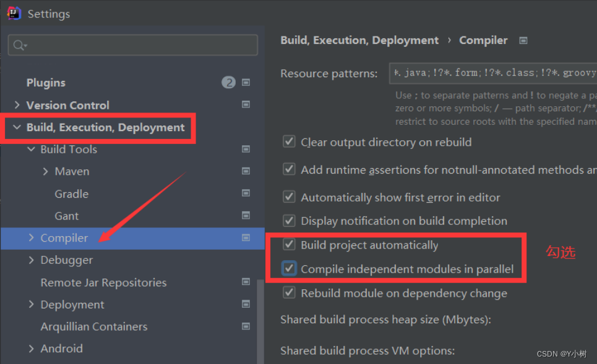Click the project-level icon beside Maven
The width and height of the screenshot is (597, 364).
(x=246, y=171)
